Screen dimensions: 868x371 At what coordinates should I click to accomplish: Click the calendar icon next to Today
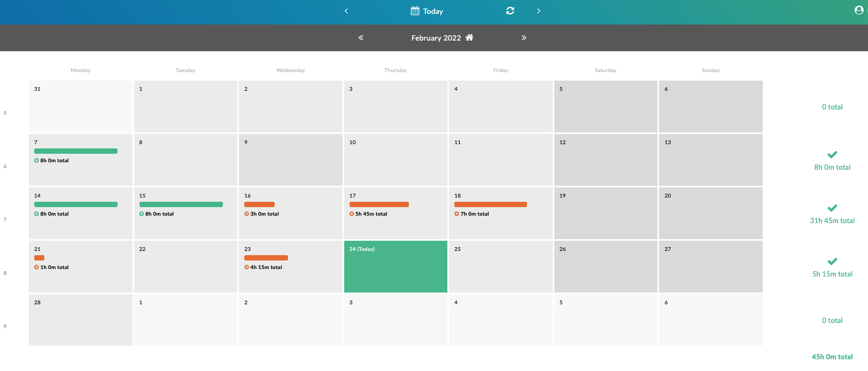point(415,11)
